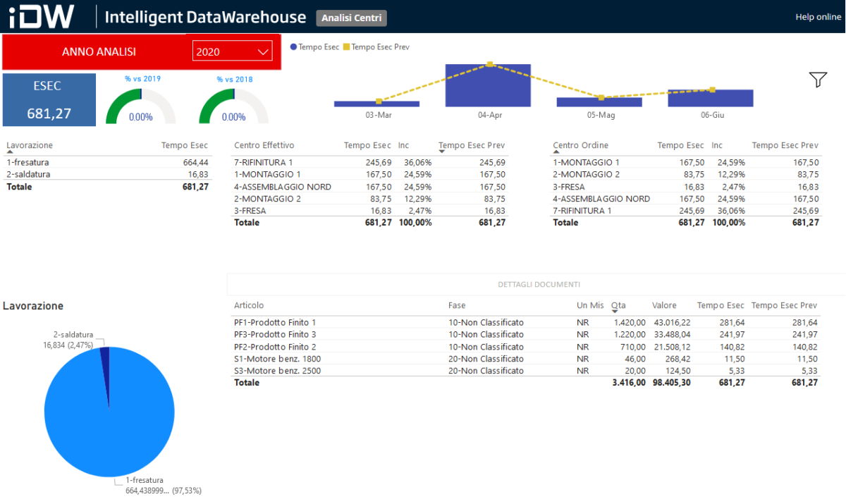This screenshot has width=846, height=504.
Task: Select 4-ASSEMBLAGGIO NORD in the Centro Effettivo table
Action: pos(370,187)
